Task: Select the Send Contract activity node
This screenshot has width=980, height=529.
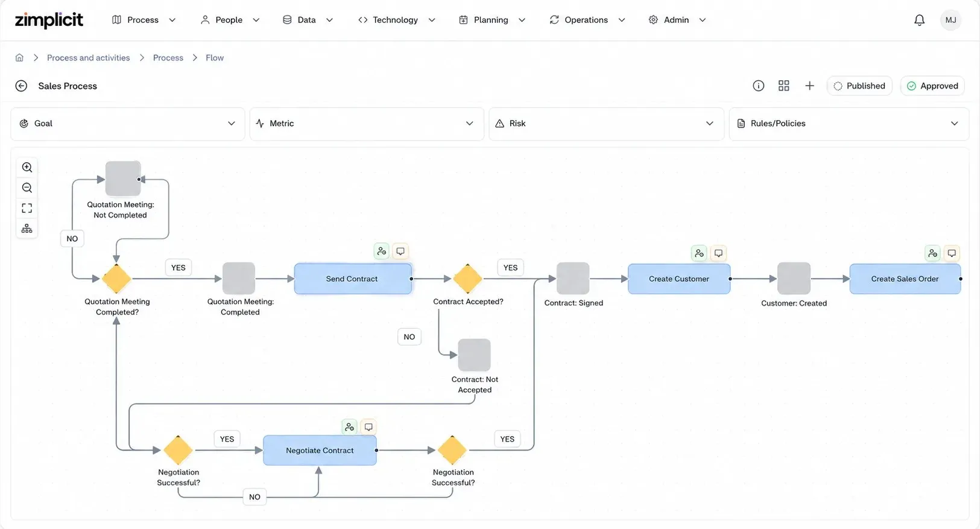Action: (353, 279)
